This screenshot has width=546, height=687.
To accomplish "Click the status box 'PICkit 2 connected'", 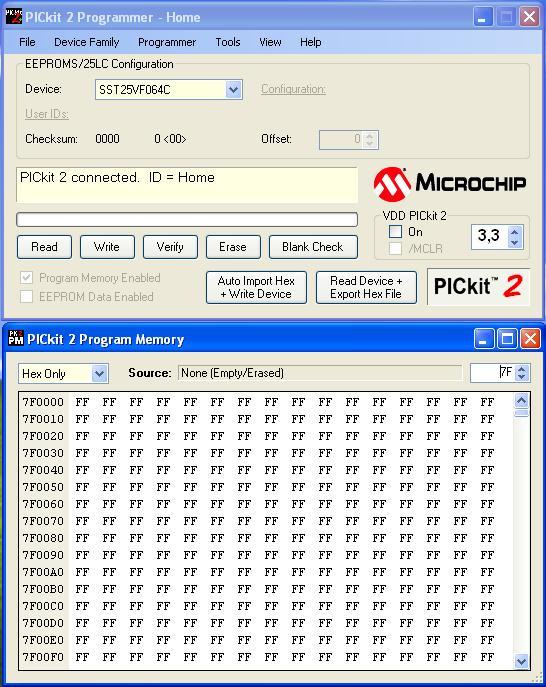I will (187, 184).
